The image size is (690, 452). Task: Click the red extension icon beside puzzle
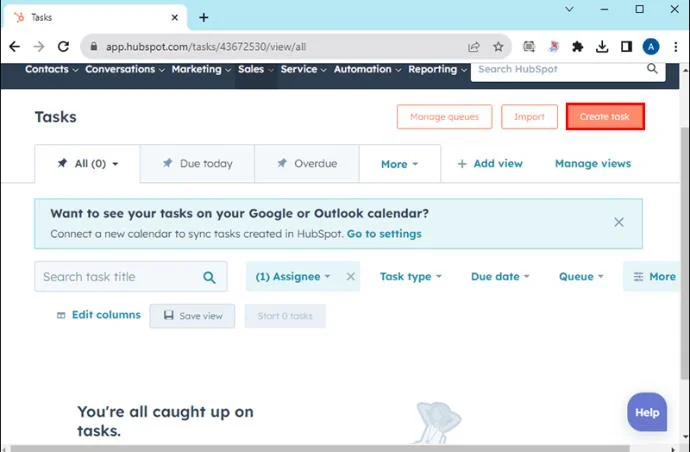(x=554, y=47)
